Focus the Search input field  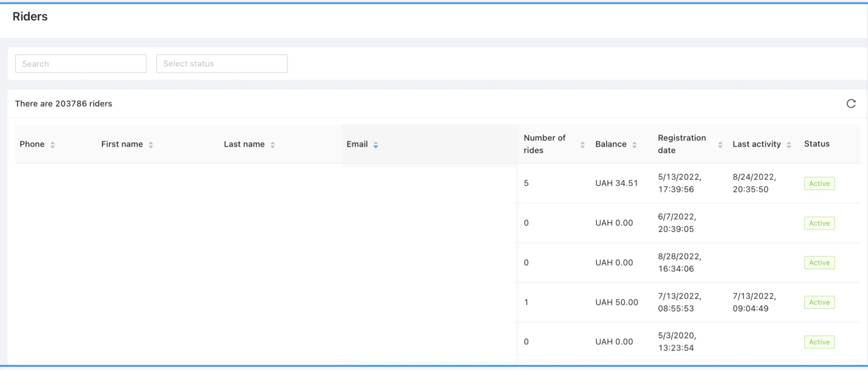[81, 63]
